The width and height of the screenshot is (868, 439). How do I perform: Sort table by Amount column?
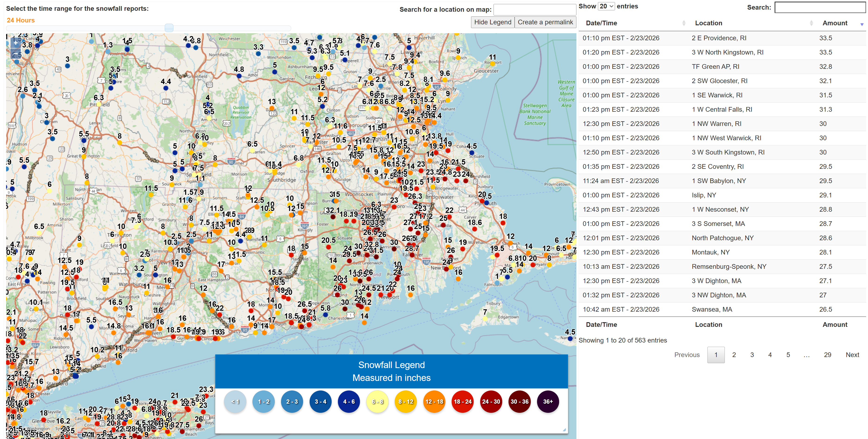(835, 23)
